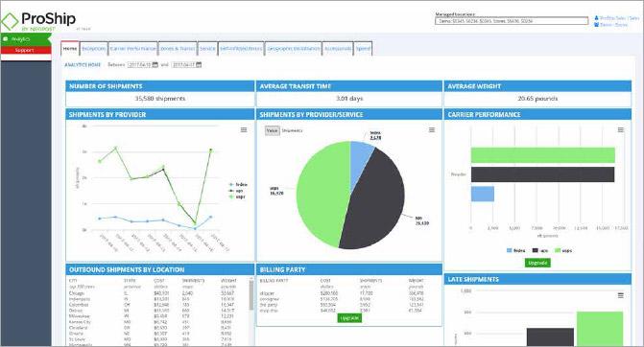This screenshot has width=644, height=347.
Task: Click the green bar in Late Shipments chart
Action: [x=600, y=329]
